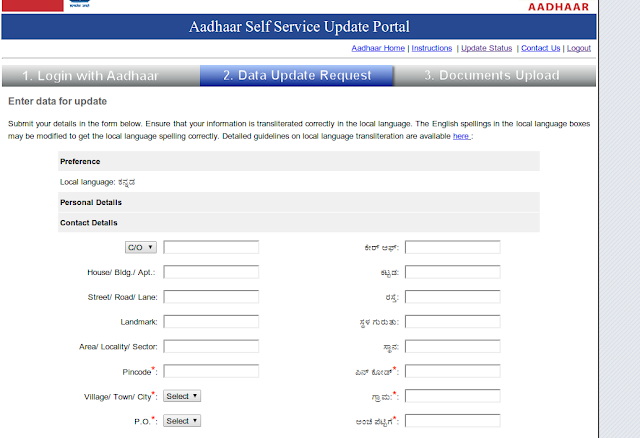Click the 'Street/ Road/ Lane:' label
640x438 pixels.
[x=122, y=297]
